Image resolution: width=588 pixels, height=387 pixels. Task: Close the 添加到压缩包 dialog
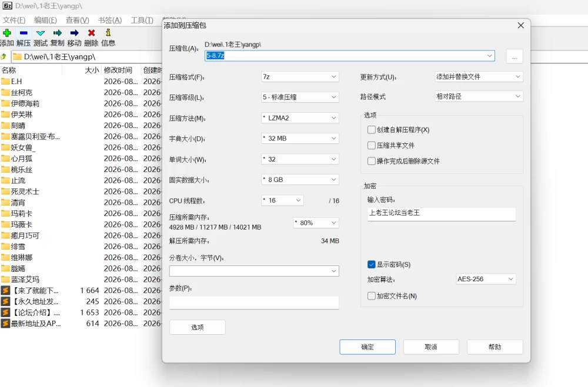click(520, 25)
